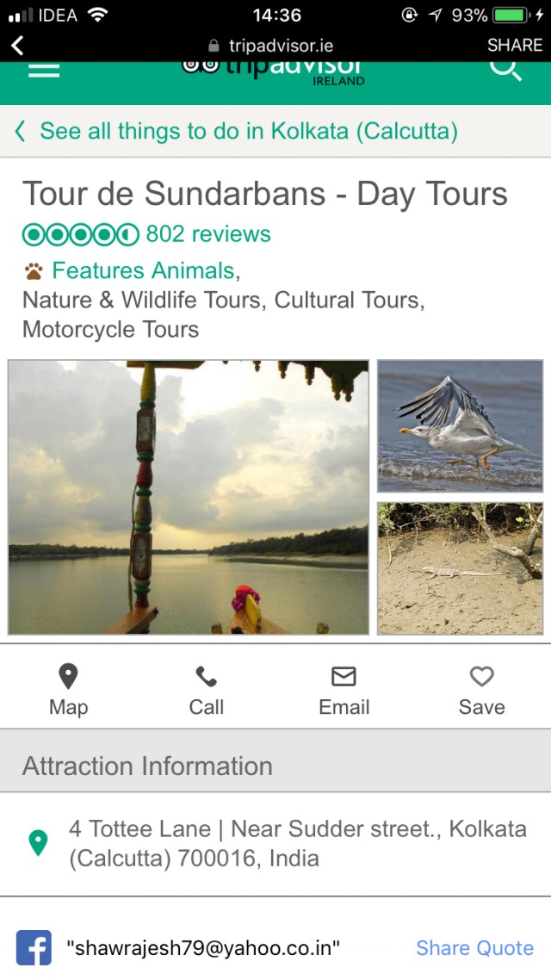Tap the paw print animals icon

(x=33, y=272)
